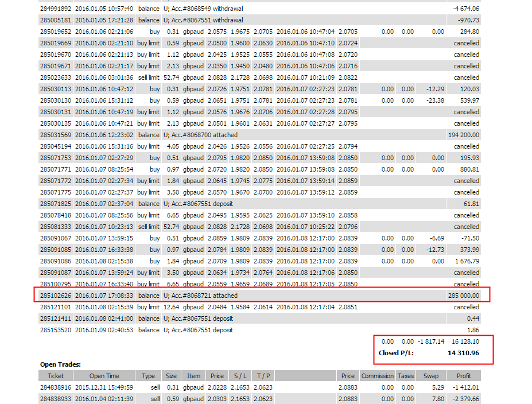Click profit value 120.03
This screenshot has height=404, width=532.
[x=469, y=89]
